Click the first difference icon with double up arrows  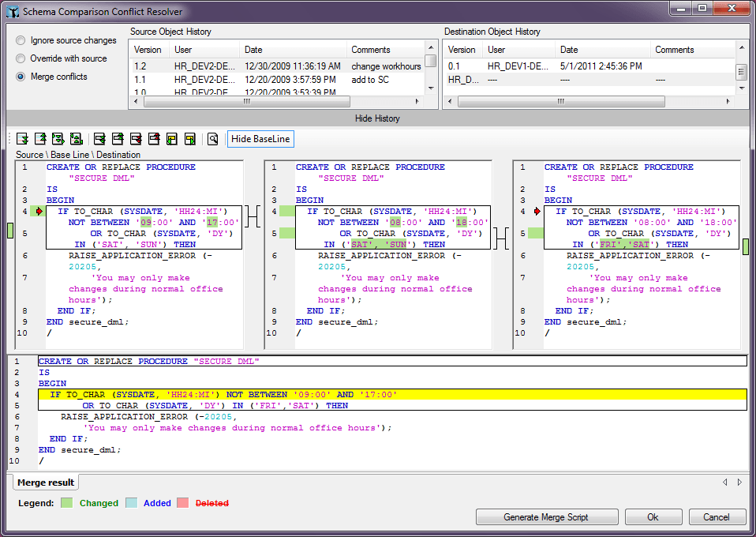[x=77, y=139]
